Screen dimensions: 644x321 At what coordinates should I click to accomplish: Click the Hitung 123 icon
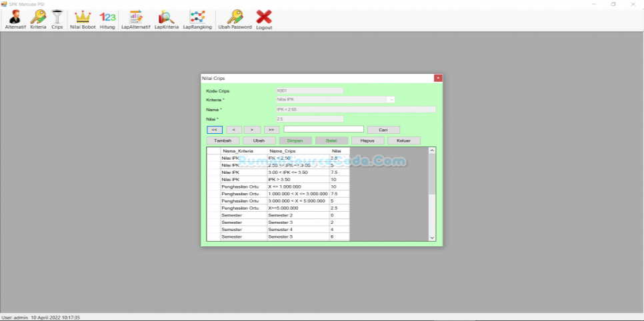tap(107, 18)
